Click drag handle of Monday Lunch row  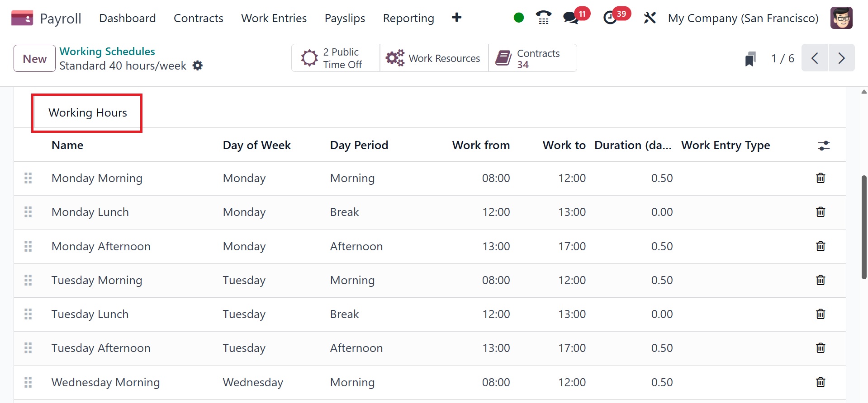[28, 212]
